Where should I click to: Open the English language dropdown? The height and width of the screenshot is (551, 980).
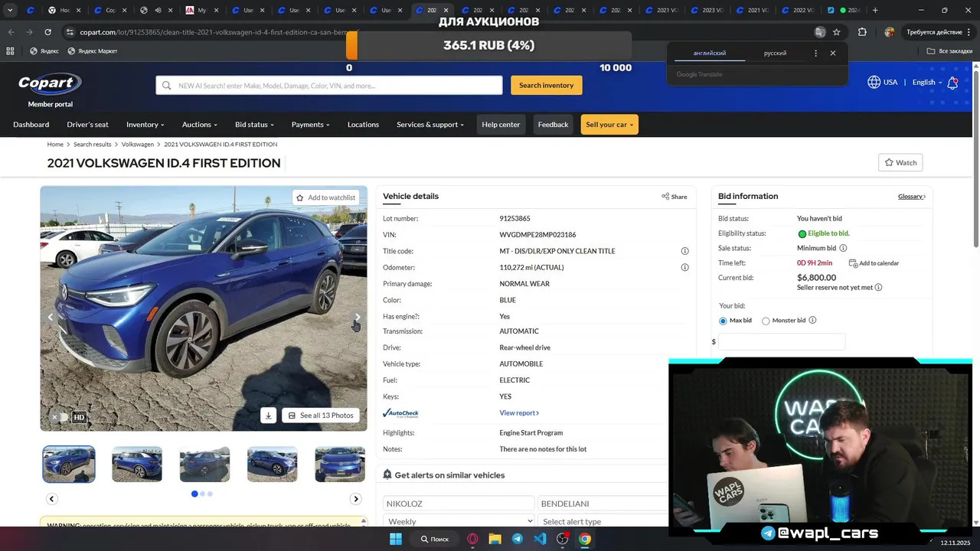coord(927,82)
